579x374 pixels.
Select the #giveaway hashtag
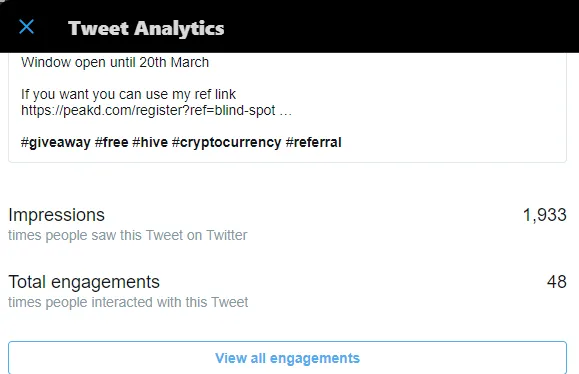point(55,143)
